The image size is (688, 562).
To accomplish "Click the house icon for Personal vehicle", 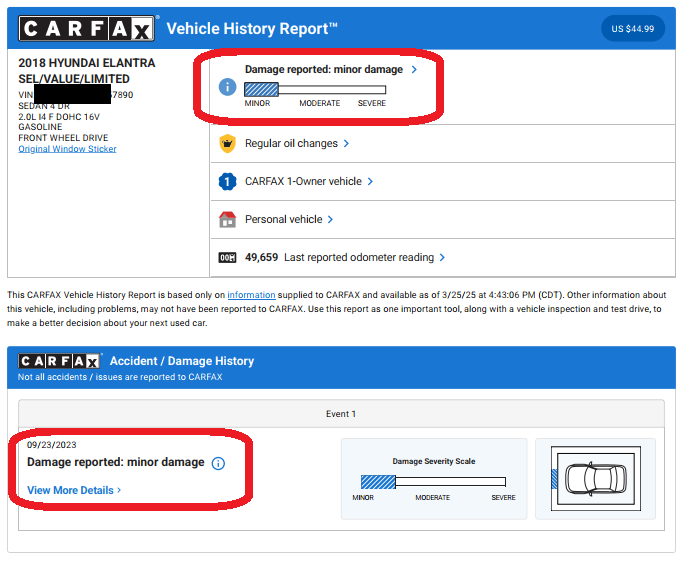I will pyautogui.click(x=227, y=219).
